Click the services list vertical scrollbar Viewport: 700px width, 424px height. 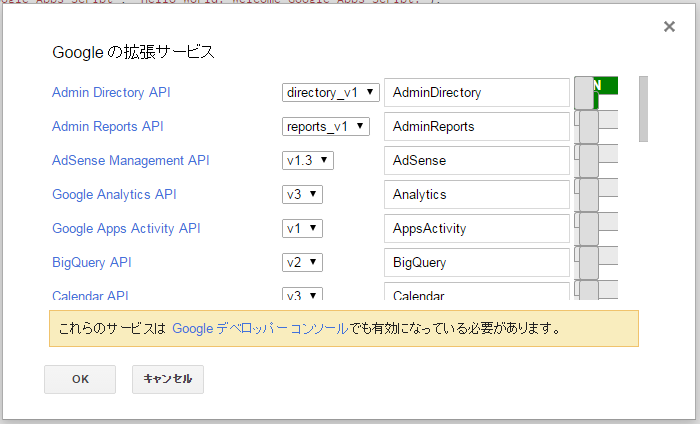coord(643,109)
